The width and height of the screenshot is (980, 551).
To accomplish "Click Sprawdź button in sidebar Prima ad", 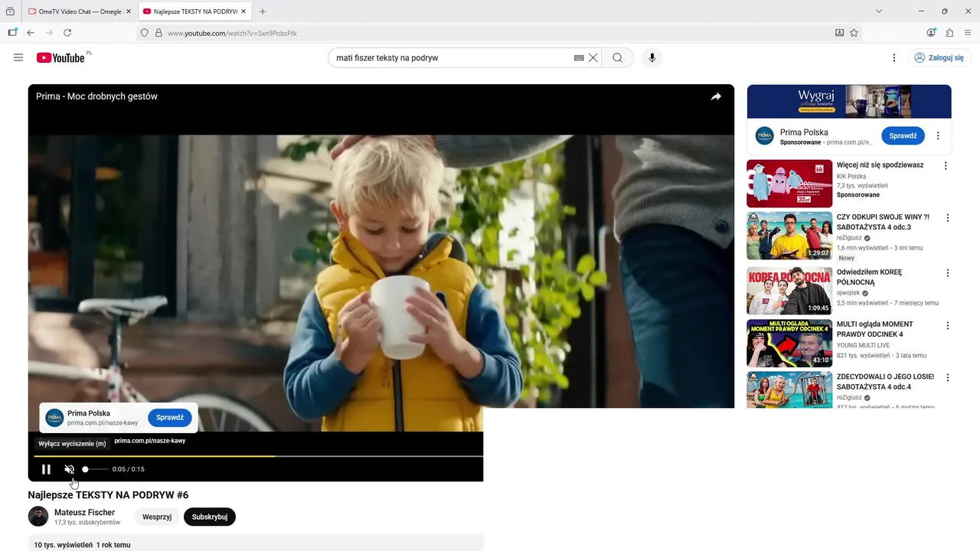I will [903, 135].
